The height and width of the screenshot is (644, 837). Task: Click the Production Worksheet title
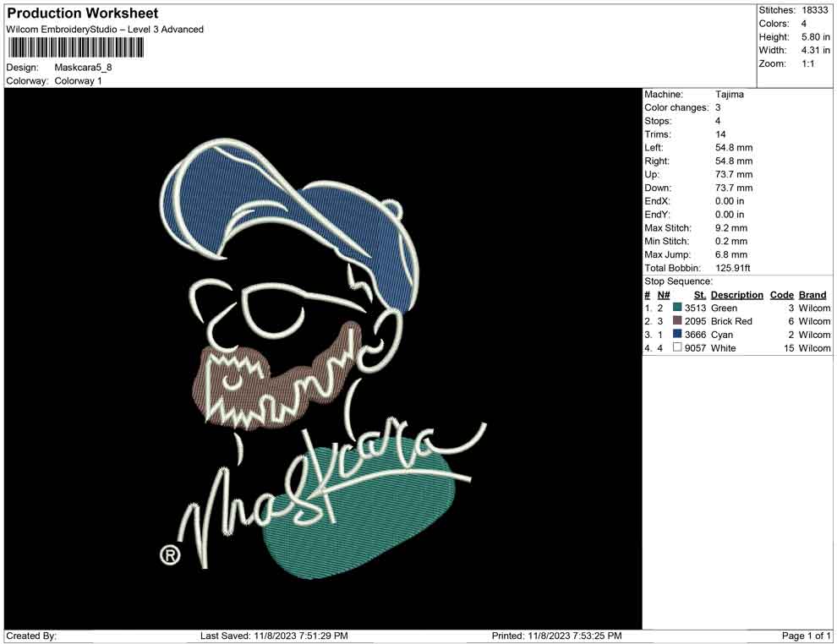(x=83, y=14)
